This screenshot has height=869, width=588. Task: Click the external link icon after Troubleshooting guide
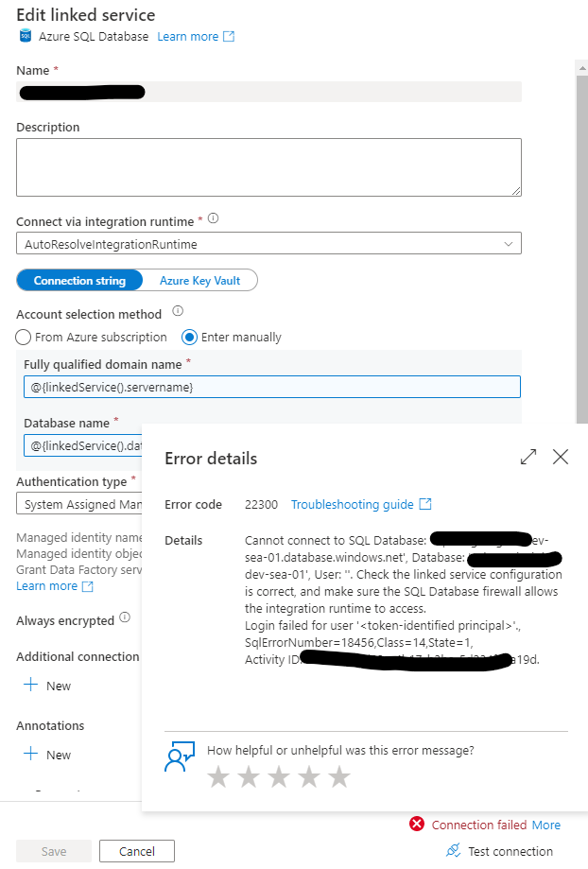click(x=425, y=504)
